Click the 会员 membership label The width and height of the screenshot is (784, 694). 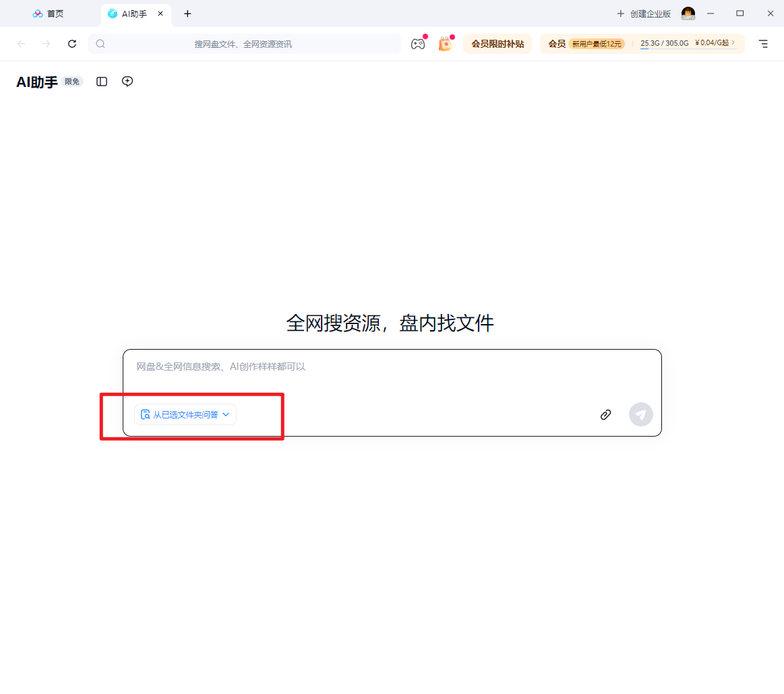pyautogui.click(x=557, y=44)
